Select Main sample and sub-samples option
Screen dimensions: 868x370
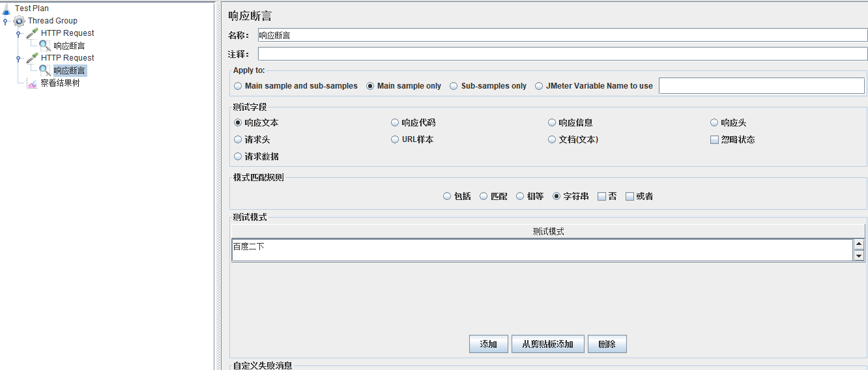point(296,86)
